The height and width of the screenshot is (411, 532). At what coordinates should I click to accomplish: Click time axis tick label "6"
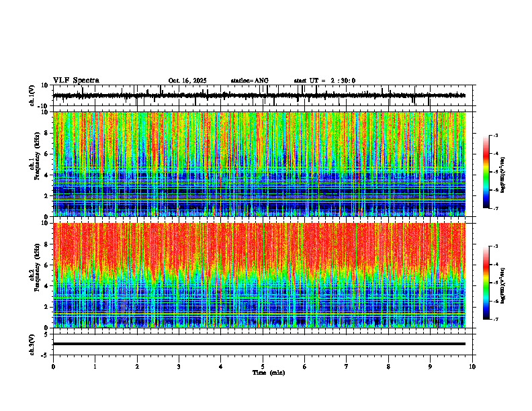(x=305, y=367)
